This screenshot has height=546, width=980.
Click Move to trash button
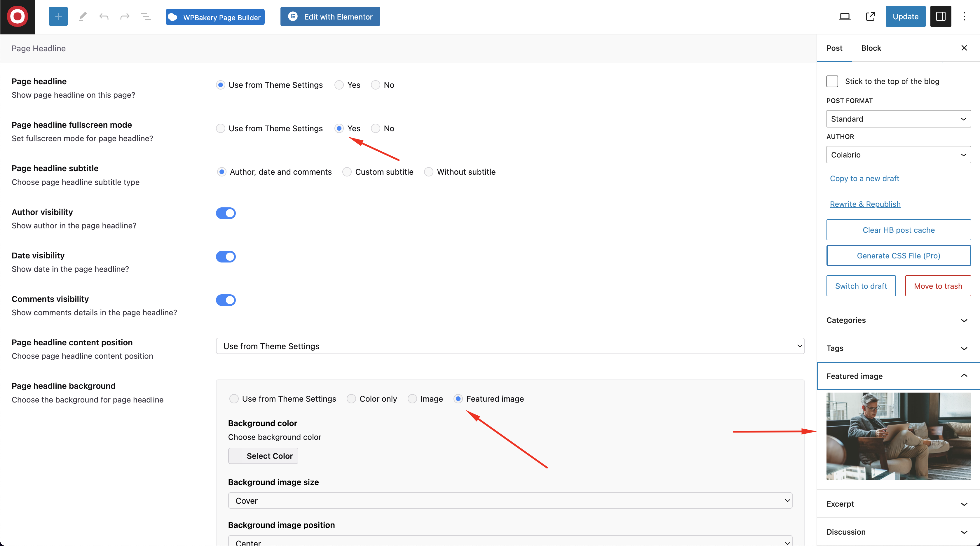click(x=938, y=286)
